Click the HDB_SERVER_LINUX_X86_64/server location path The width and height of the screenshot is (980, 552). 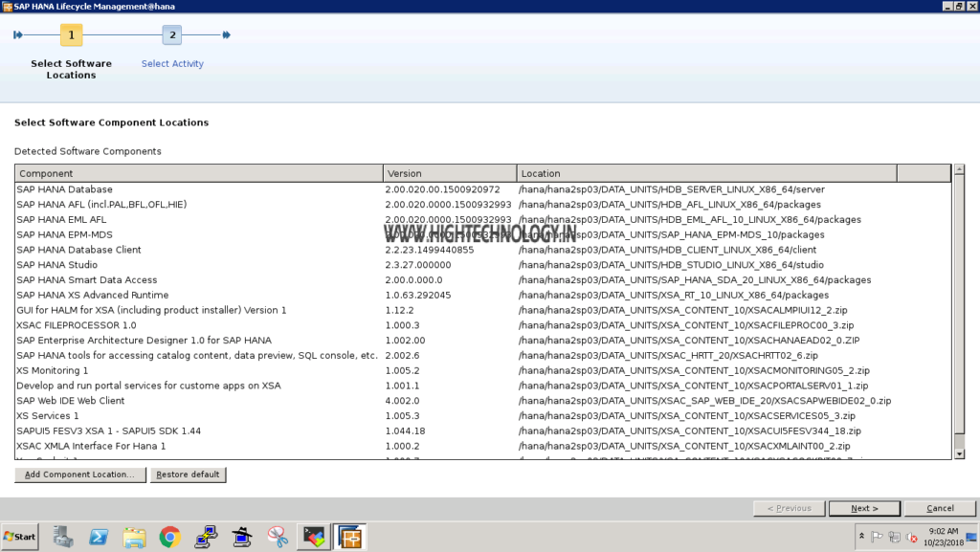[x=671, y=189]
